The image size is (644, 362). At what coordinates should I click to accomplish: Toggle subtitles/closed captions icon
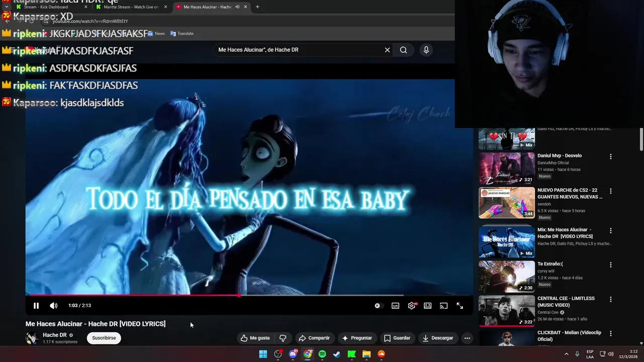tap(395, 306)
